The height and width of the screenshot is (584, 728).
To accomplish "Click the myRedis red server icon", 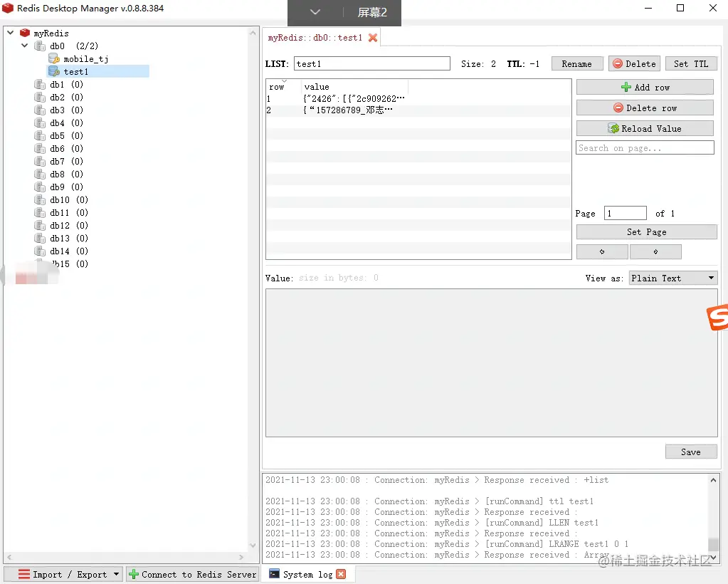I will [25, 33].
